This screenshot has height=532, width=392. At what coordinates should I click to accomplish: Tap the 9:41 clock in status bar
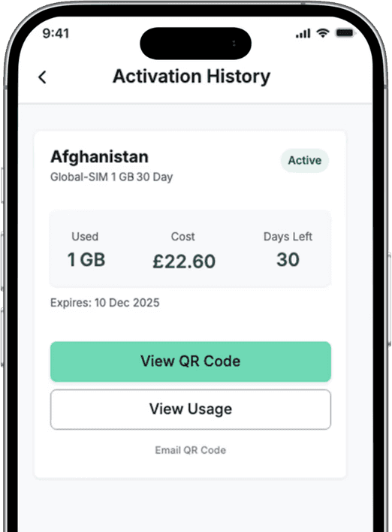pos(56,33)
